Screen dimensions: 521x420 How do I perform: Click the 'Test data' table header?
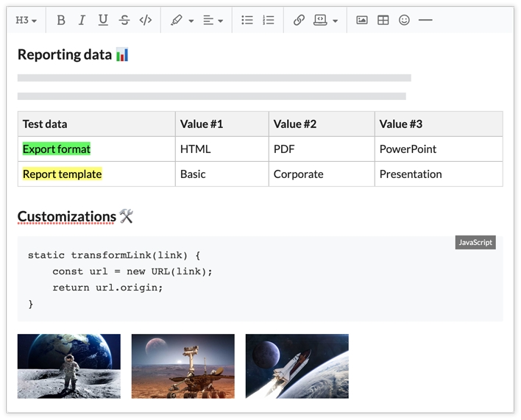(x=96, y=124)
